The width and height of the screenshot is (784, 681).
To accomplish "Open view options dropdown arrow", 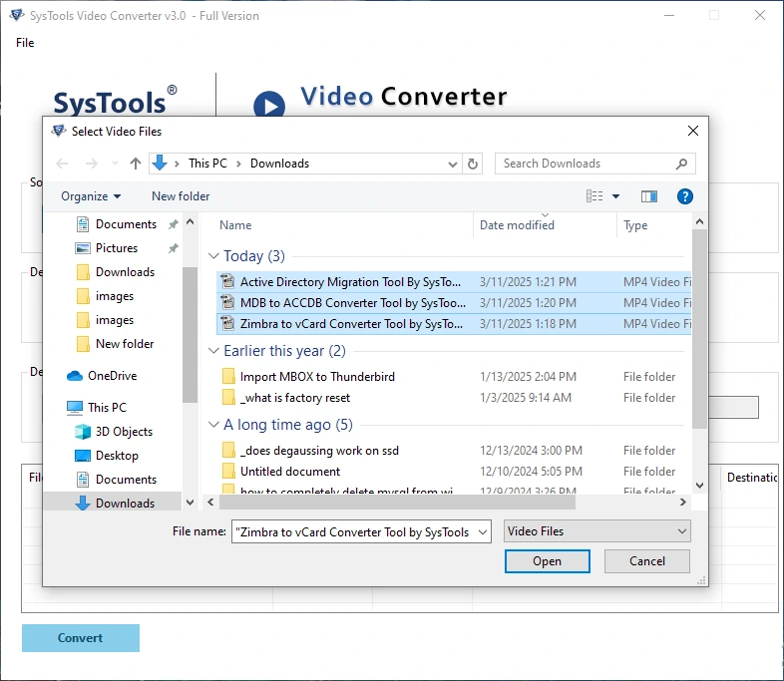I will (x=616, y=196).
